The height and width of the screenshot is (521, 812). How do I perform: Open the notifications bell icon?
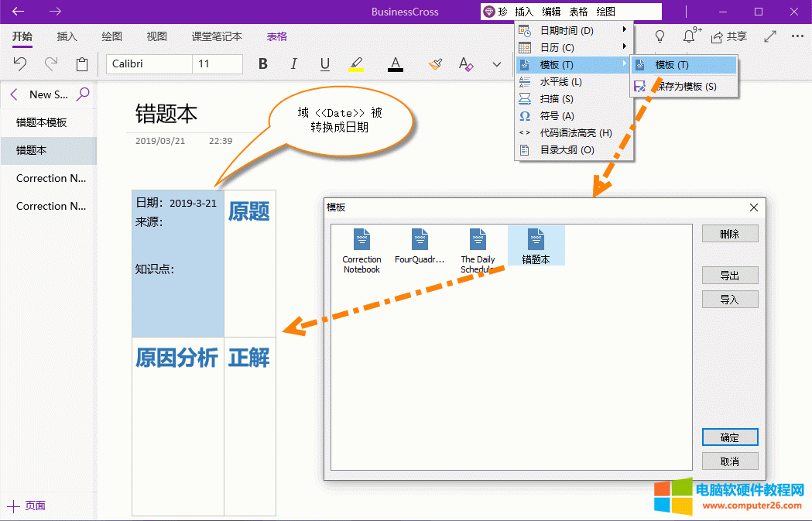click(689, 36)
